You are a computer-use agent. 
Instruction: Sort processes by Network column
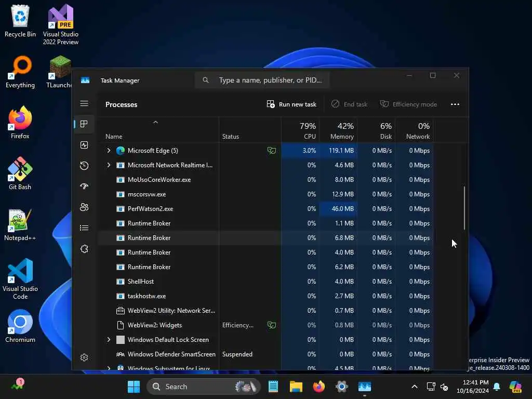point(414,130)
